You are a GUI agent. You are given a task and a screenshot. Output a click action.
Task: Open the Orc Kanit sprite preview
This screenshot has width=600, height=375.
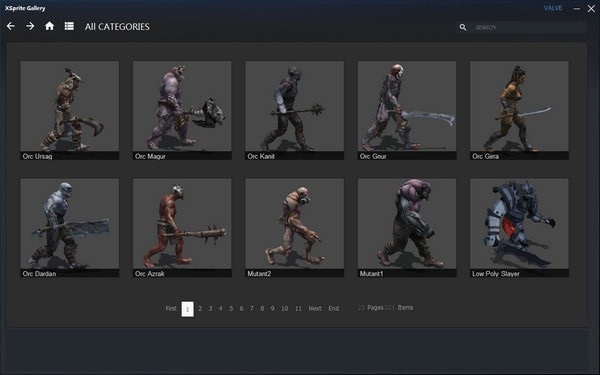click(294, 110)
